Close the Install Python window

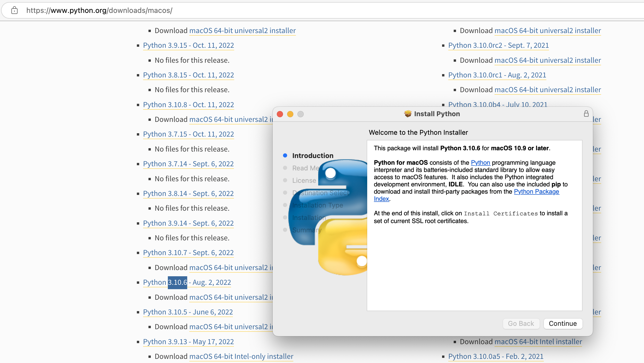point(280,114)
